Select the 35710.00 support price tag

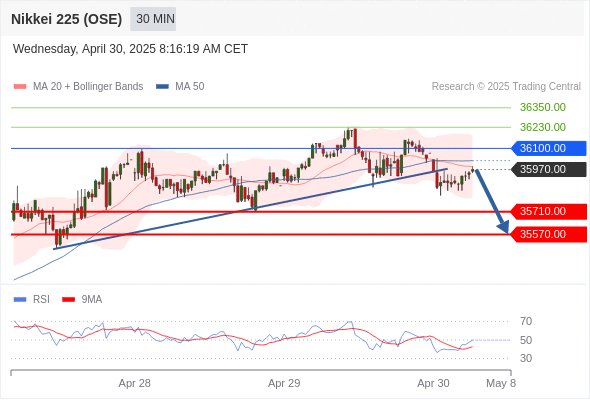[549, 211]
